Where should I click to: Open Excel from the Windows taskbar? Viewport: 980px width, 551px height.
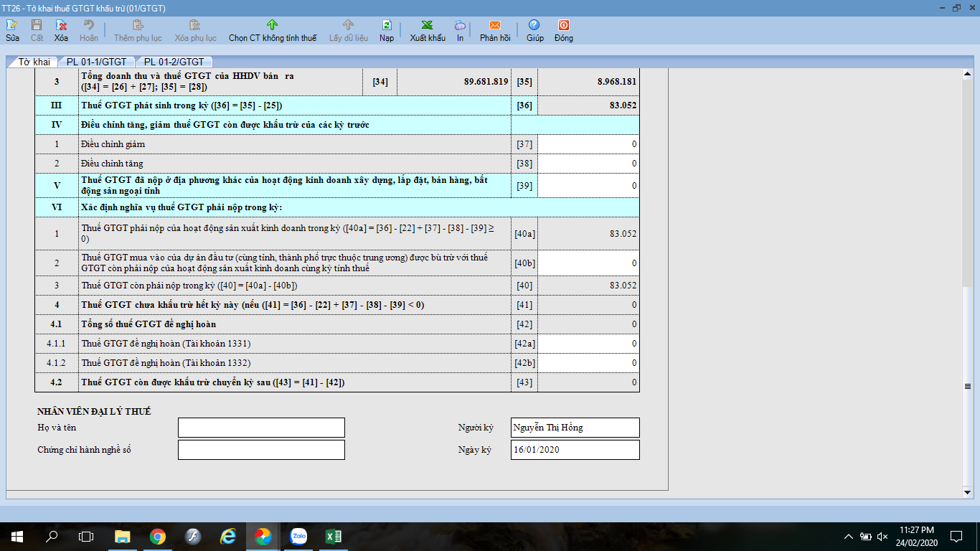pos(333,536)
